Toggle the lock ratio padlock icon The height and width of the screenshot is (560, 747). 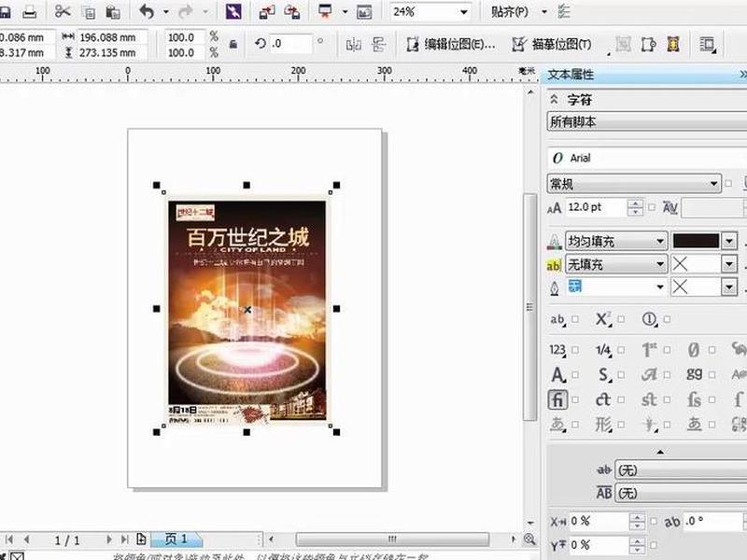tap(233, 44)
